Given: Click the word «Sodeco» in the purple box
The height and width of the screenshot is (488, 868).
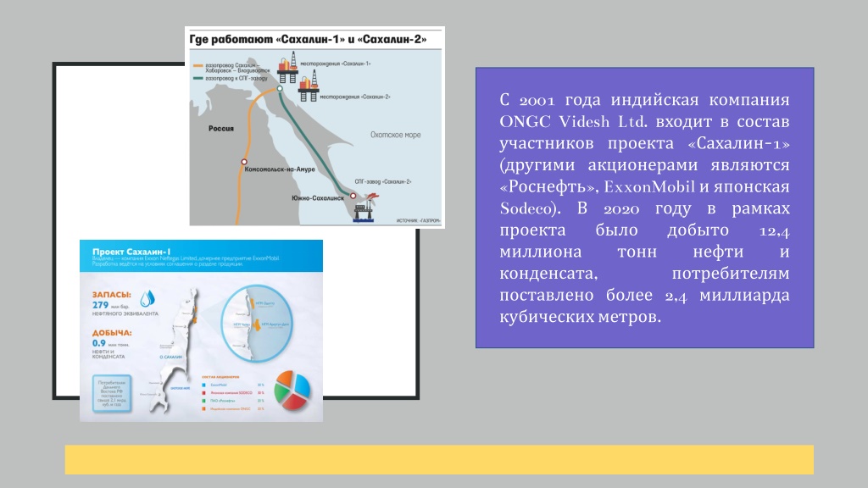Looking at the screenshot, I should 526,208.
